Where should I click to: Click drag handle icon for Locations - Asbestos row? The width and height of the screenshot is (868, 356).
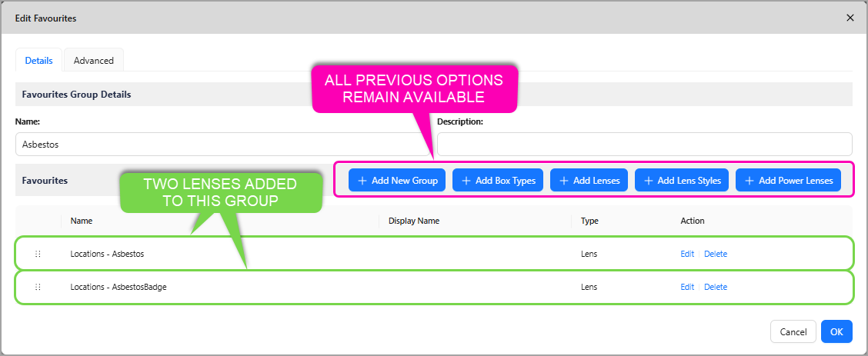point(38,254)
